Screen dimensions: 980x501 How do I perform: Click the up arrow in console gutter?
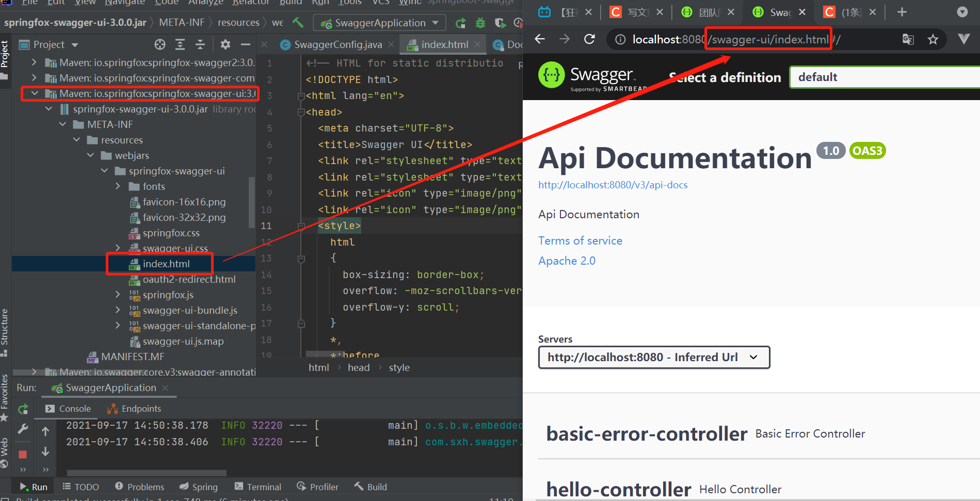tap(45, 431)
